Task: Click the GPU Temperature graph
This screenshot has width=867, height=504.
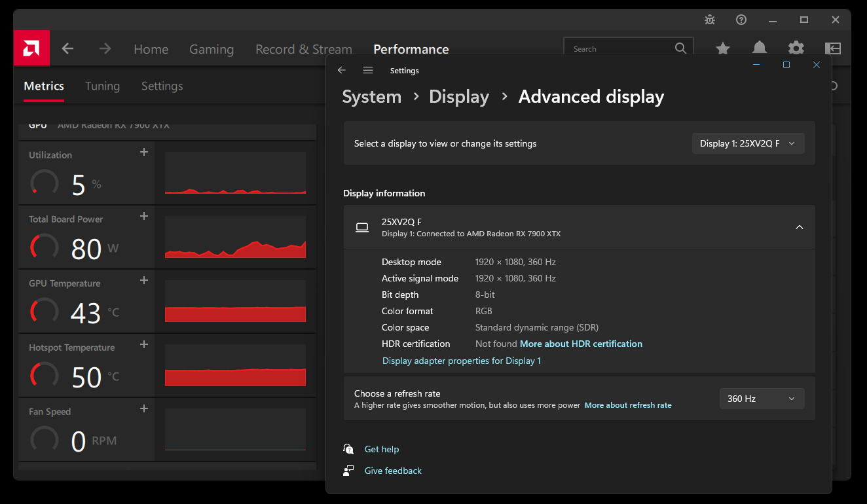Action: click(x=235, y=301)
